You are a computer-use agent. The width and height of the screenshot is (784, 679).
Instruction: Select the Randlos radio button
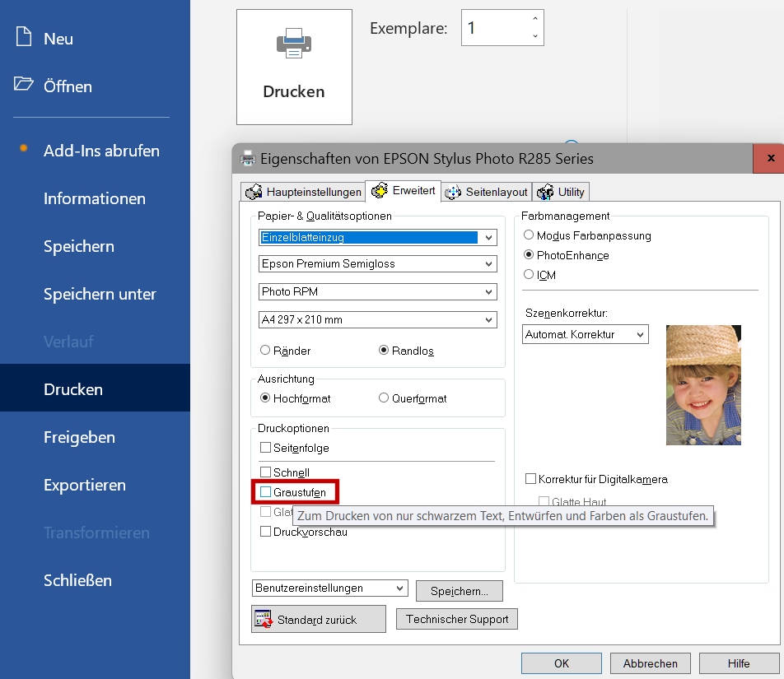(384, 351)
